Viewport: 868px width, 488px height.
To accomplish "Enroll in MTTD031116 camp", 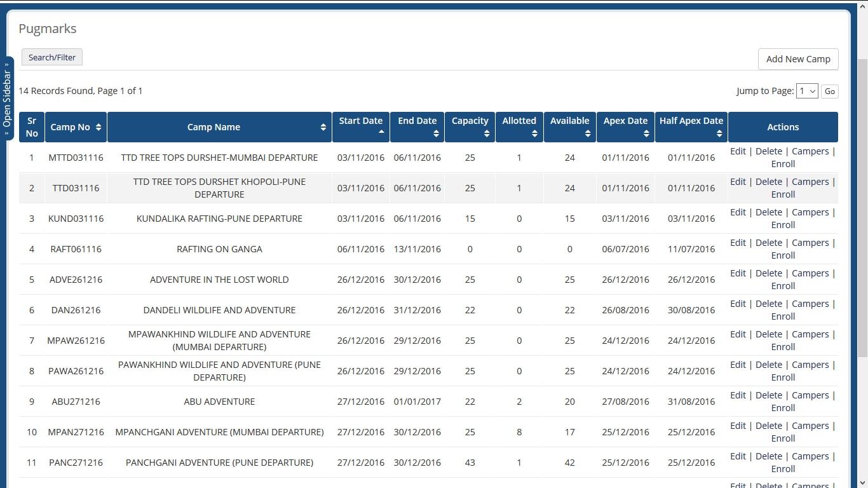I will (783, 164).
